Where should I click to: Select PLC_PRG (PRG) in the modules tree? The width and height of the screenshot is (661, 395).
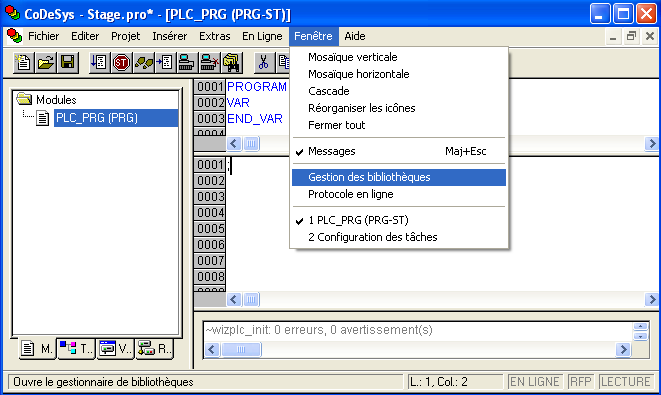click(x=116, y=118)
